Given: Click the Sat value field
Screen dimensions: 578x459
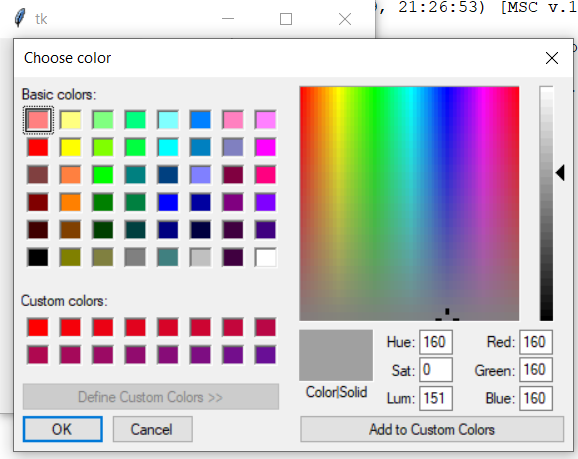Looking at the screenshot, I should [x=436, y=370].
